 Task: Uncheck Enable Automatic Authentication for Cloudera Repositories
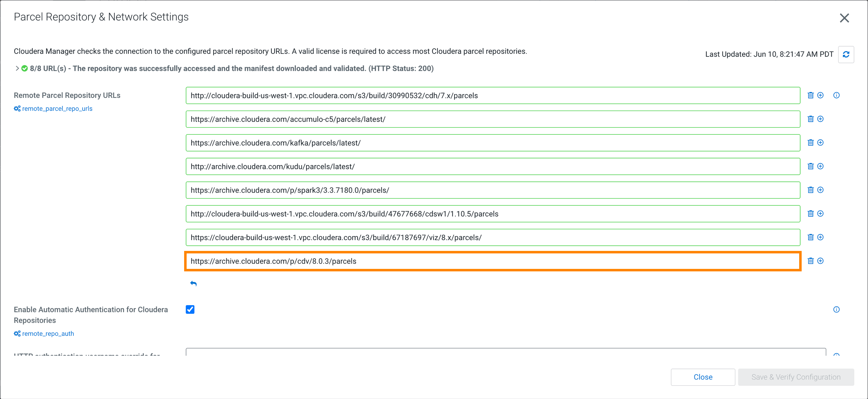point(190,309)
